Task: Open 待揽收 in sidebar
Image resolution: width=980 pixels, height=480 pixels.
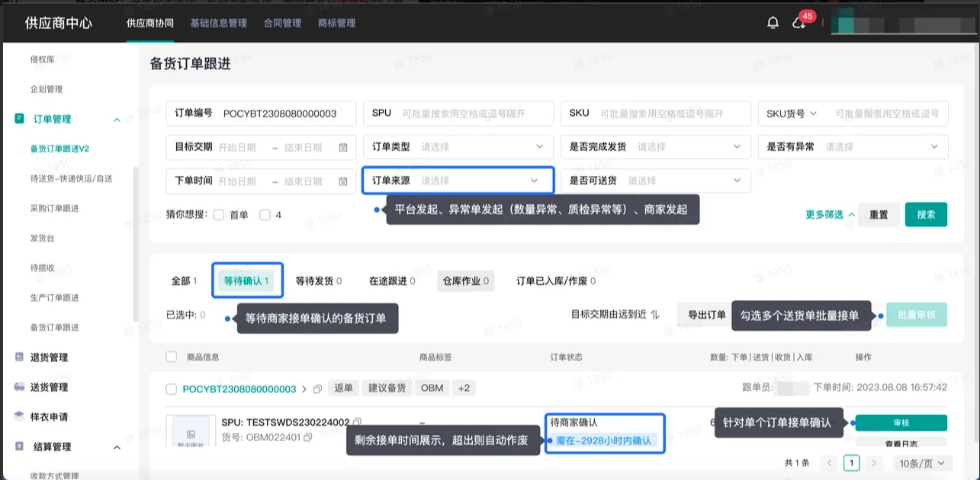Action: pyautogui.click(x=42, y=268)
